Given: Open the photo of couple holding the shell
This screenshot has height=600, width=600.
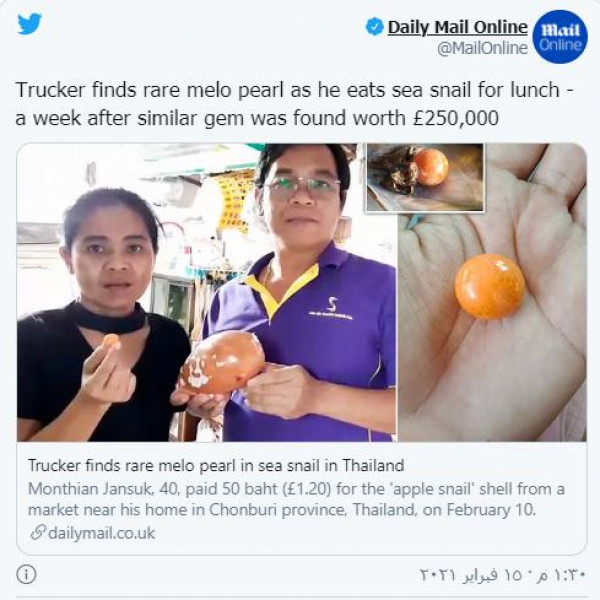Looking at the screenshot, I should [x=207, y=292].
